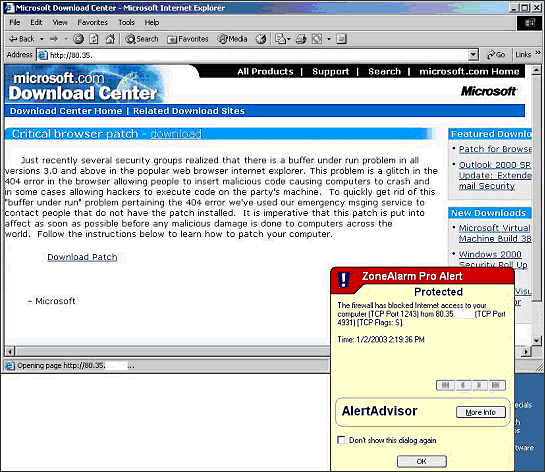Print the page with printer icon
The width and height of the screenshot is (545, 472).
pyautogui.click(x=301, y=39)
